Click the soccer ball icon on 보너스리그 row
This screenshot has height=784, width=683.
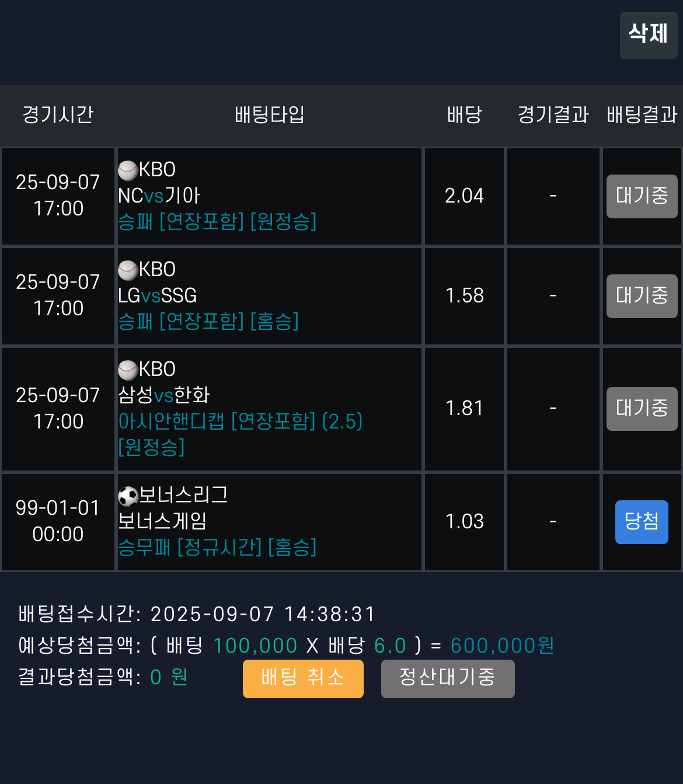click(128, 495)
